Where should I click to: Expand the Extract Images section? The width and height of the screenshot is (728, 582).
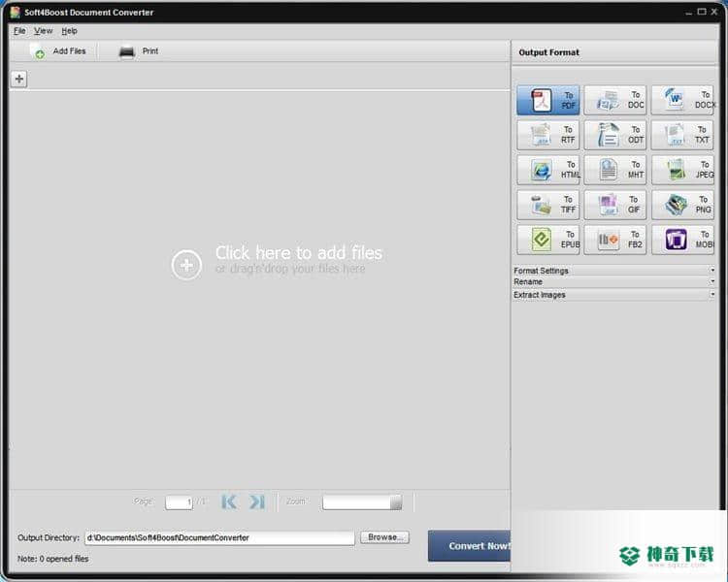(613, 295)
